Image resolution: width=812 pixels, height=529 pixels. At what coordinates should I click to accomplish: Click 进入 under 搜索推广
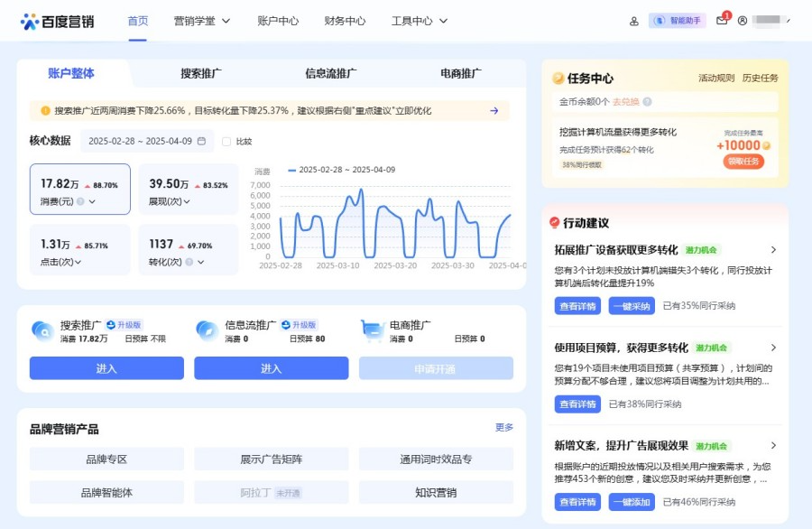pyautogui.click(x=106, y=368)
